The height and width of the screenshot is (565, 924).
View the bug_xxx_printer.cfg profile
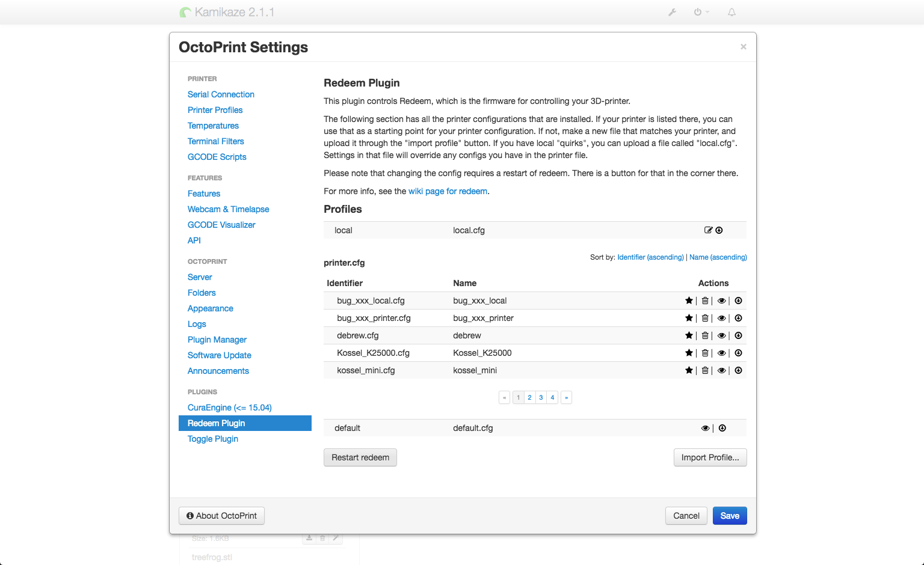[721, 318]
